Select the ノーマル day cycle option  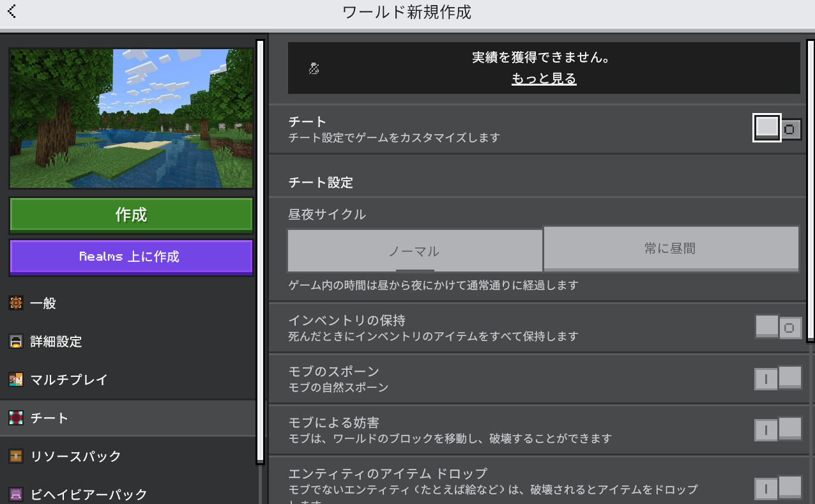pos(415,250)
